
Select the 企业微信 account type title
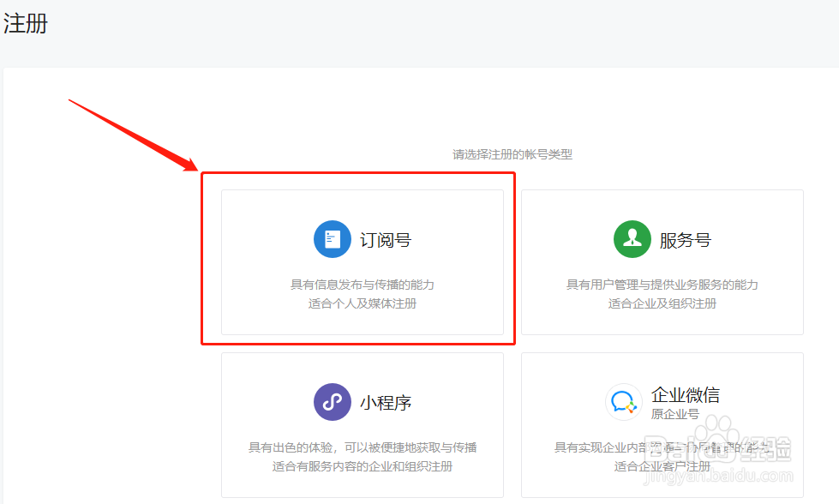(685, 395)
